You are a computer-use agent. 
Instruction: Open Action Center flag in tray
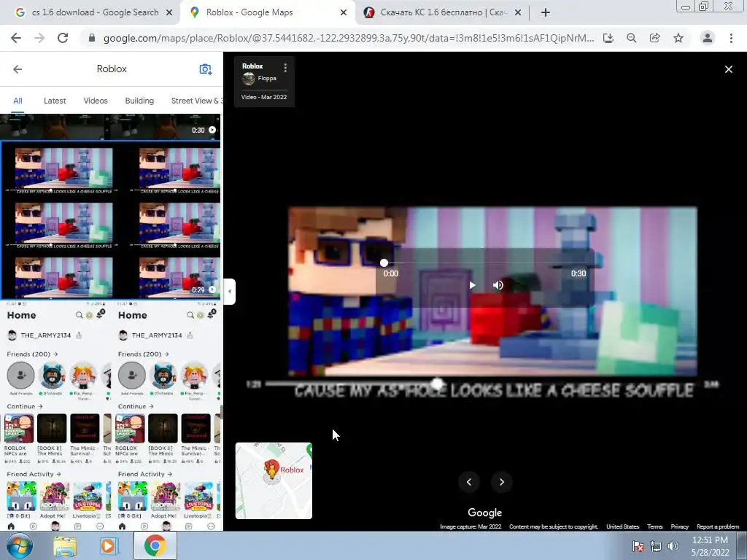[638, 546]
